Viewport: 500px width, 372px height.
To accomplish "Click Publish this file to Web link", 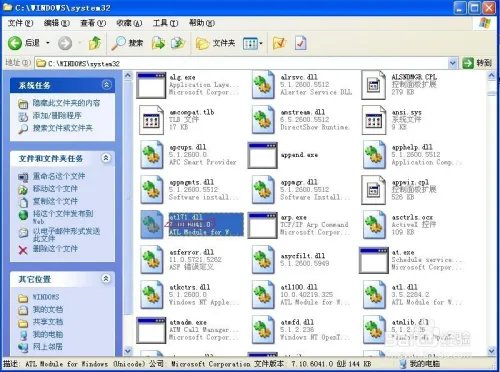I will point(63,217).
